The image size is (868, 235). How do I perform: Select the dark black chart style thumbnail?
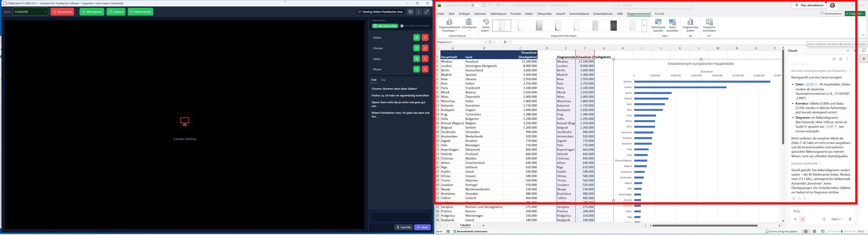point(613,26)
